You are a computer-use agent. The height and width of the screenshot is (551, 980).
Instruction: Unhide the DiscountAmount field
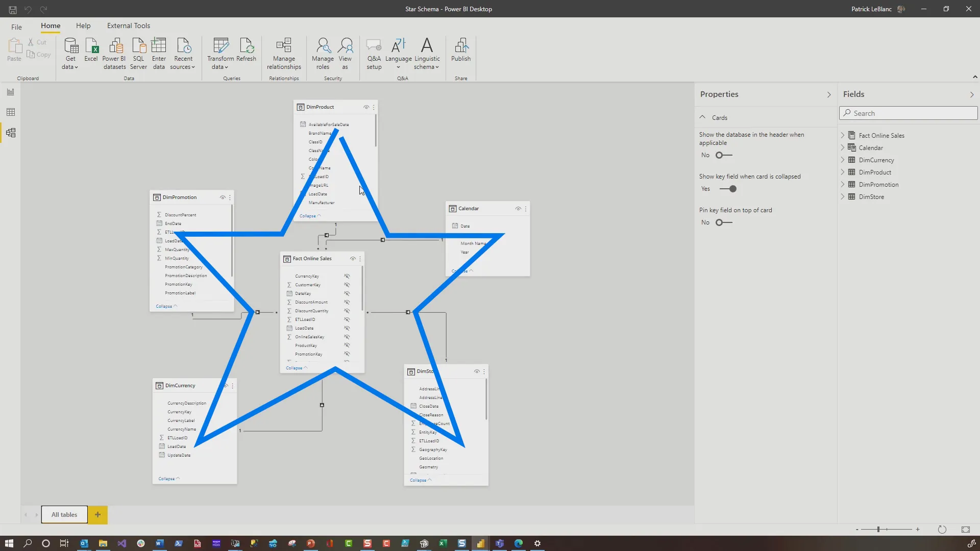(x=347, y=302)
